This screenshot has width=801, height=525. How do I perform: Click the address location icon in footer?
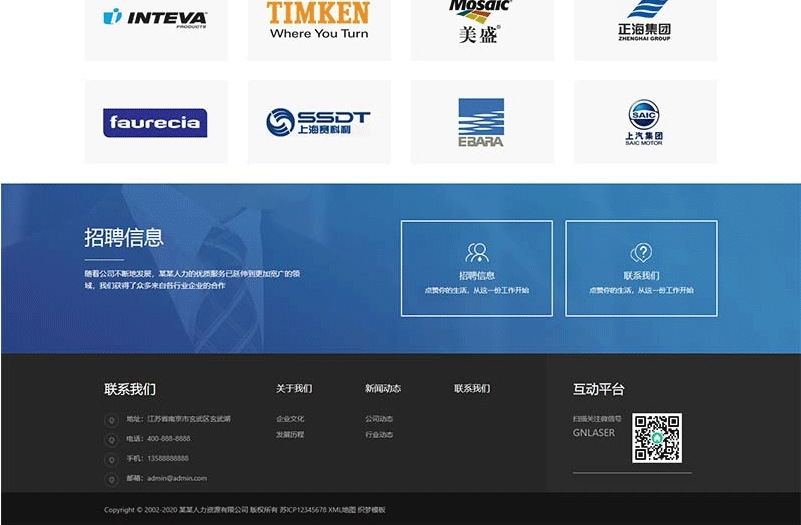pyautogui.click(x=111, y=420)
